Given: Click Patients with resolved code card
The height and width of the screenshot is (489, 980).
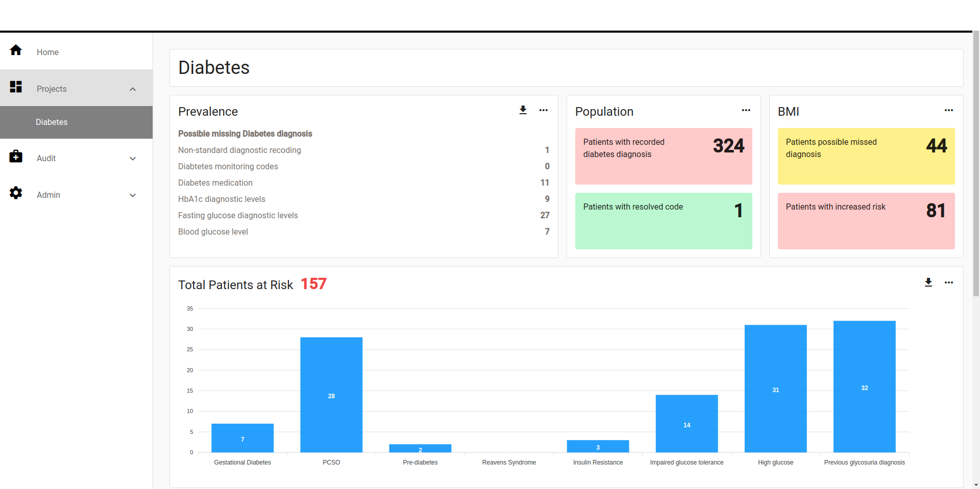Looking at the screenshot, I should tap(663, 221).
